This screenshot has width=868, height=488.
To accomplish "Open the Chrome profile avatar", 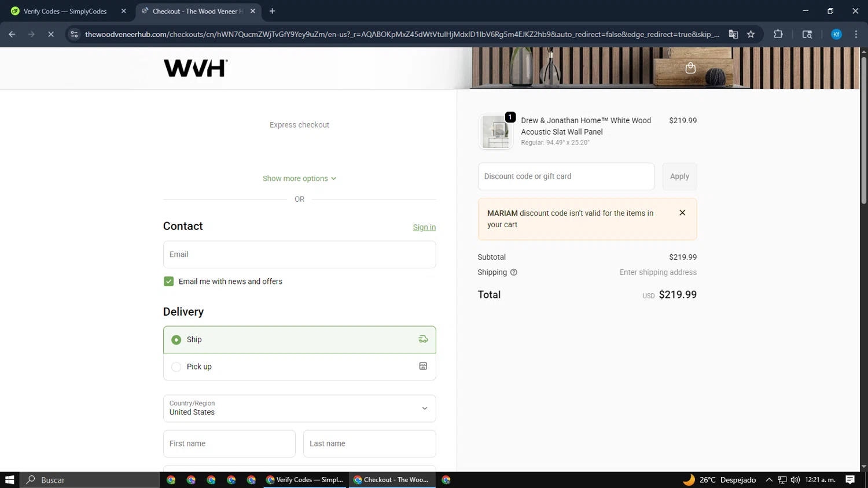I will [836, 34].
